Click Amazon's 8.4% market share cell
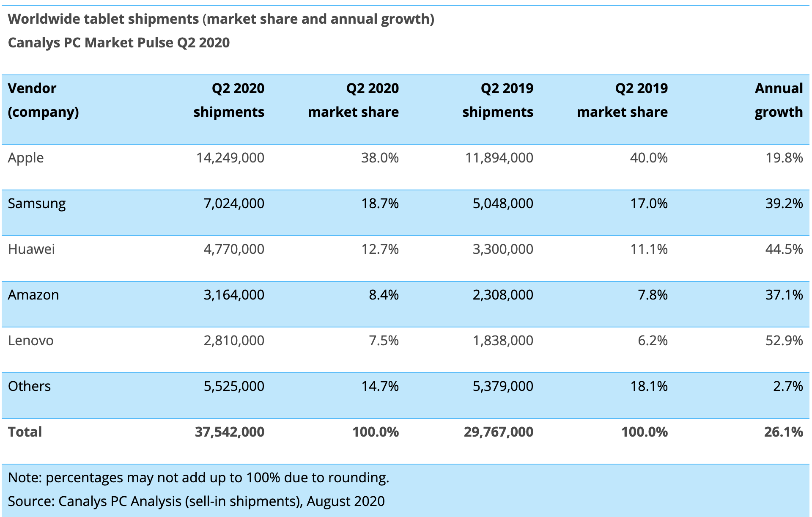Viewport: 812px width, 517px height. 384,295
